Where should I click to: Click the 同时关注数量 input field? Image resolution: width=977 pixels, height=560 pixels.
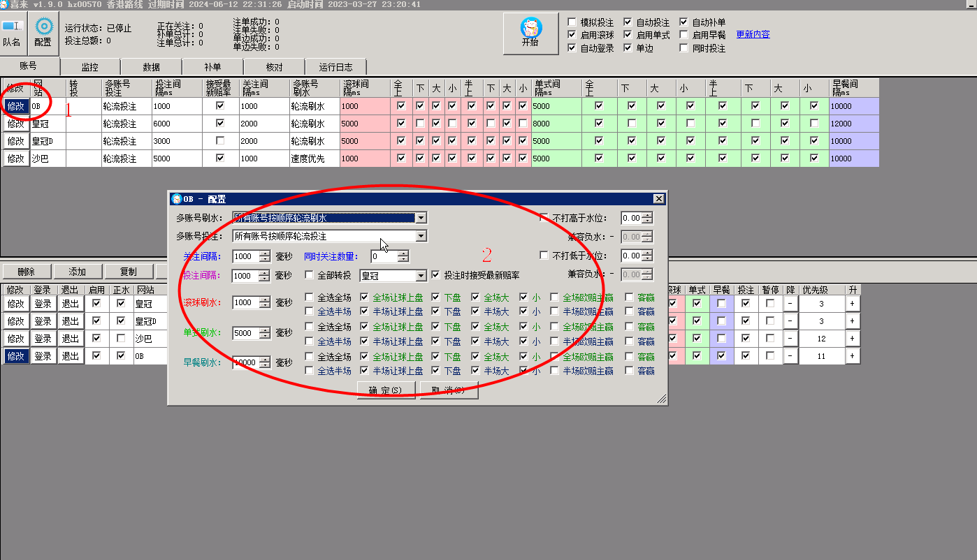tap(384, 256)
